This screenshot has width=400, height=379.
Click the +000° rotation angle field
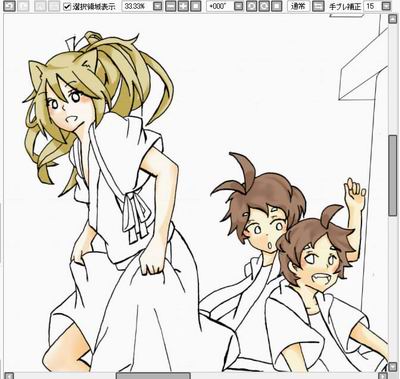[219, 6]
